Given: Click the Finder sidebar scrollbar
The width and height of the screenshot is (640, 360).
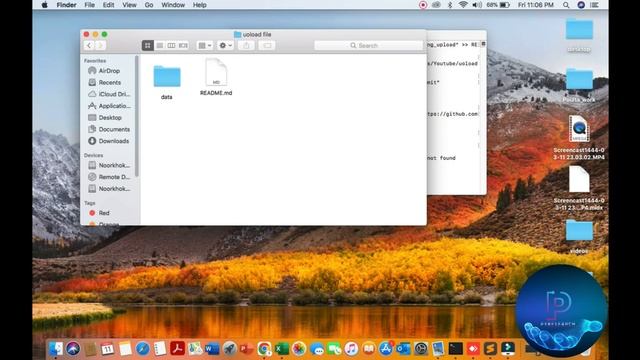Looking at the screenshot, I should [x=136, y=116].
